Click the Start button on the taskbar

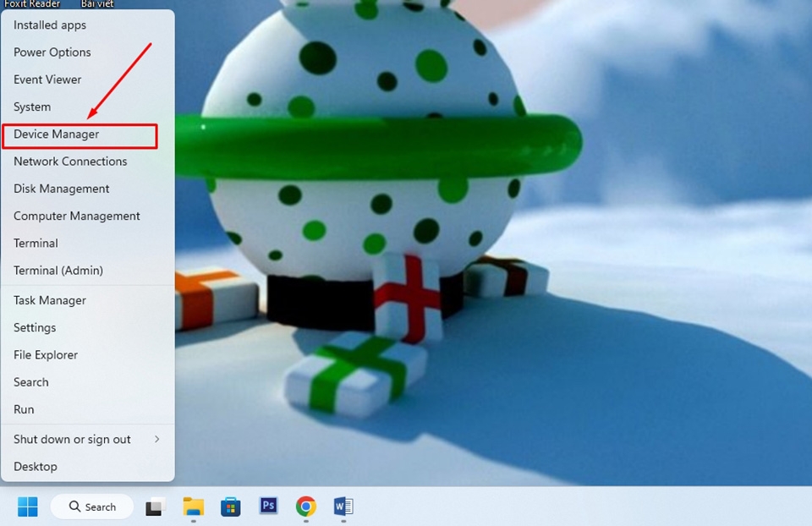[x=26, y=506]
